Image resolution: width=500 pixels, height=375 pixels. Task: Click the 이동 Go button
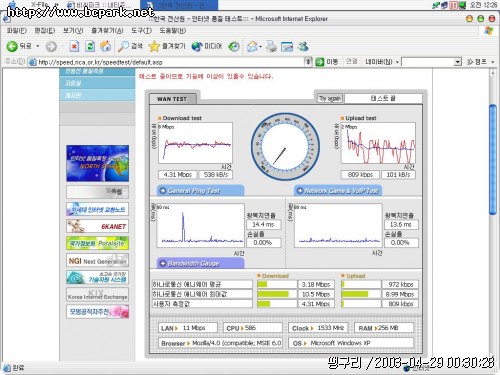(327, 62)
